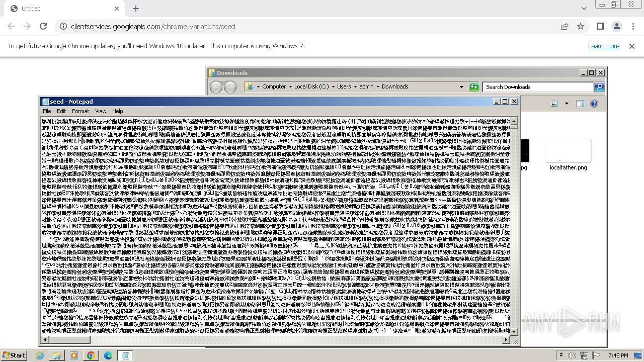Open the volume speaker tray icon
This screenshot has height=362, width=644.
pos(572,355)
